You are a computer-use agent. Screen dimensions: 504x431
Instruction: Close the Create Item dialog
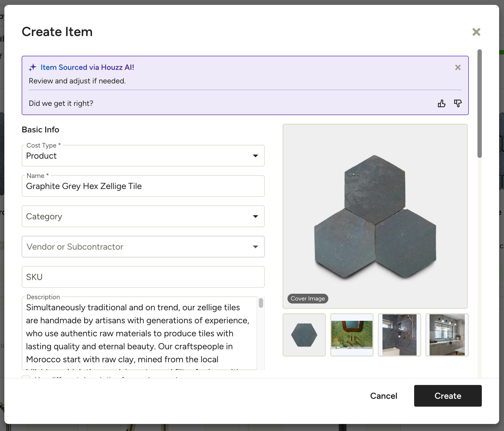(476, 32)
